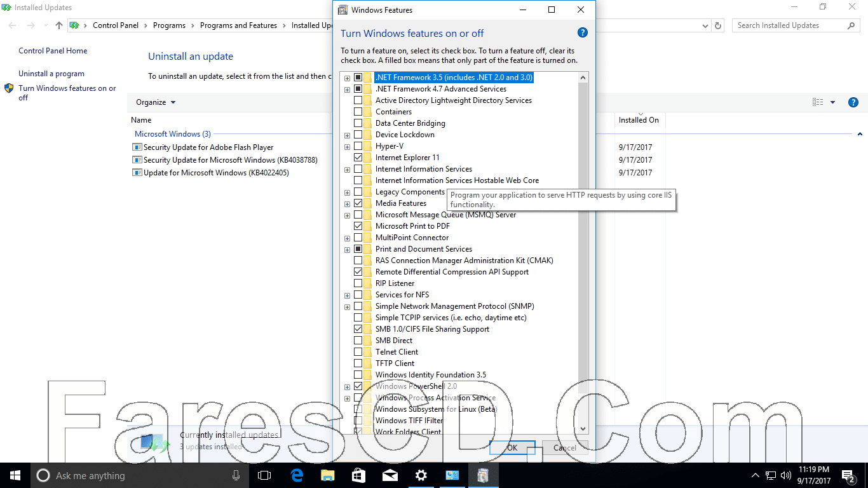868x488 pixels.
Task: Expand the Device Lockdown node
Action: (347, 135)
